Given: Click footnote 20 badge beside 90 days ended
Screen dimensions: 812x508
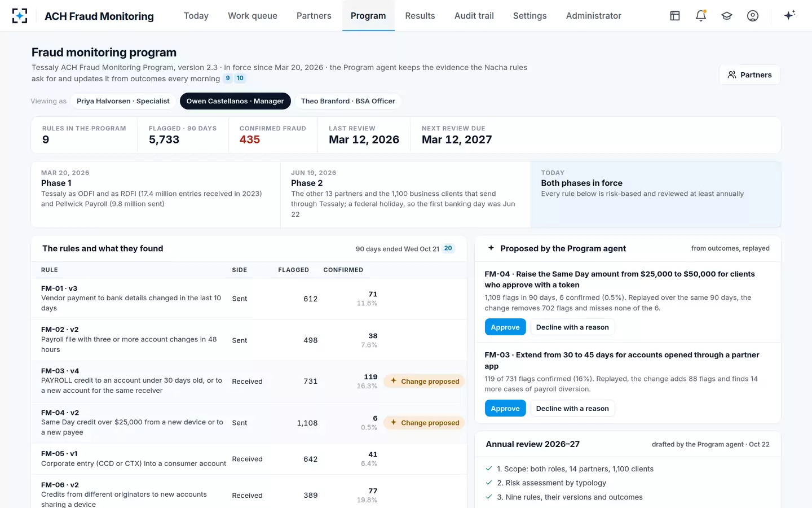Looking at the screenshot, I should [448, 248].
